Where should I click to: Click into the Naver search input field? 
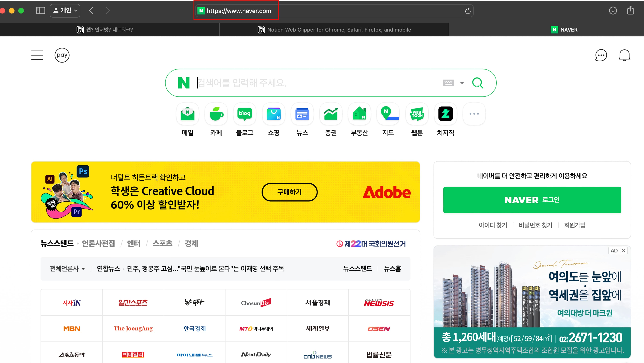(317, 83)
